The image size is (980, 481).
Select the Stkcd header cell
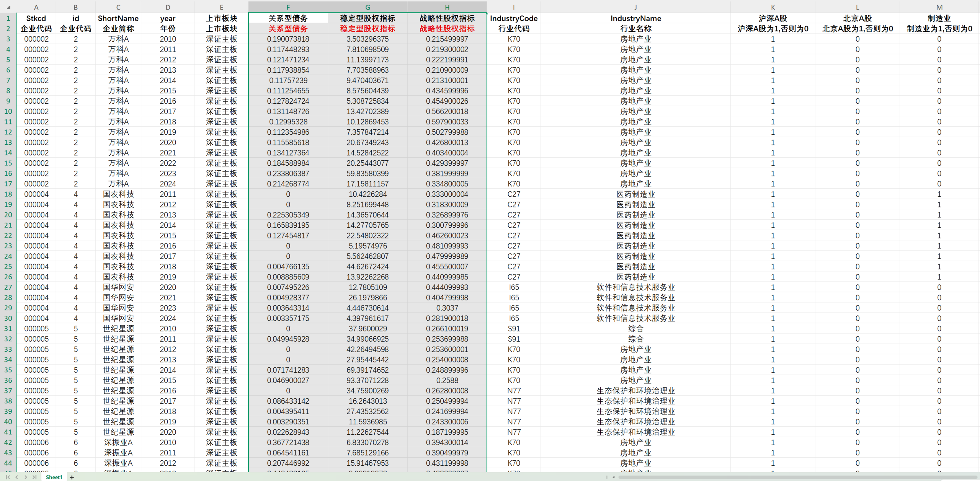(x=36, y=18)
